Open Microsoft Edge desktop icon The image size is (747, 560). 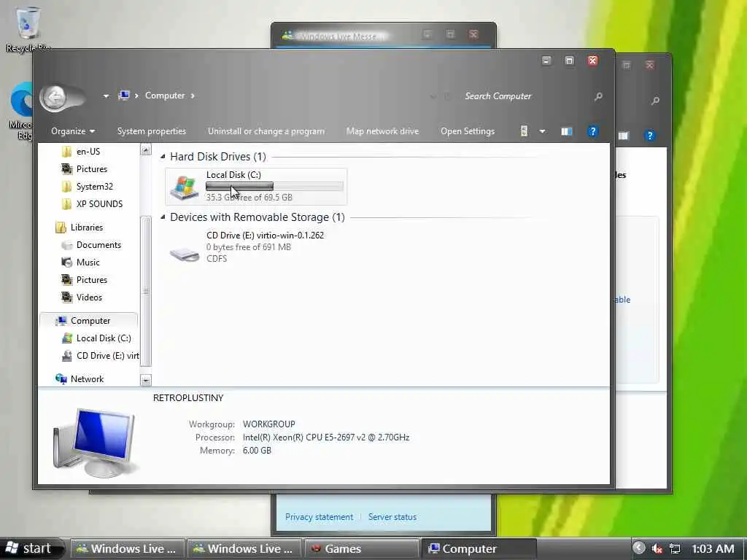(x=21, y=111)
